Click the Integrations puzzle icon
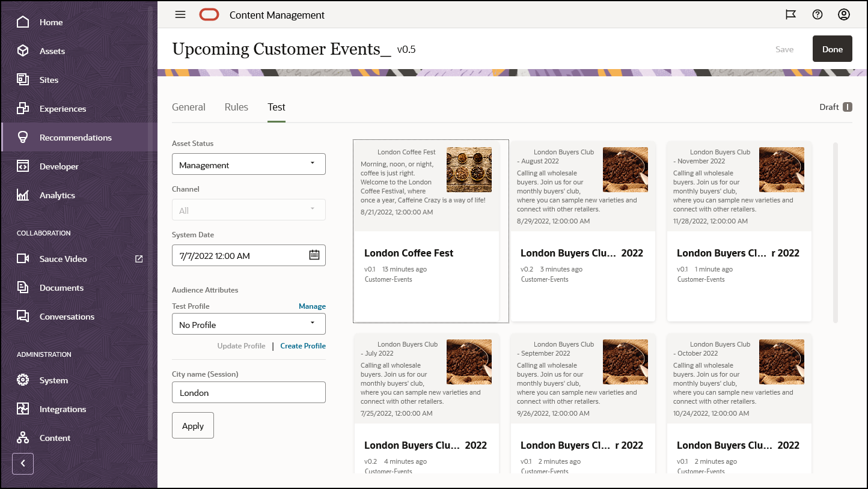Screen dimensions: 868x489 pos(23,409)
